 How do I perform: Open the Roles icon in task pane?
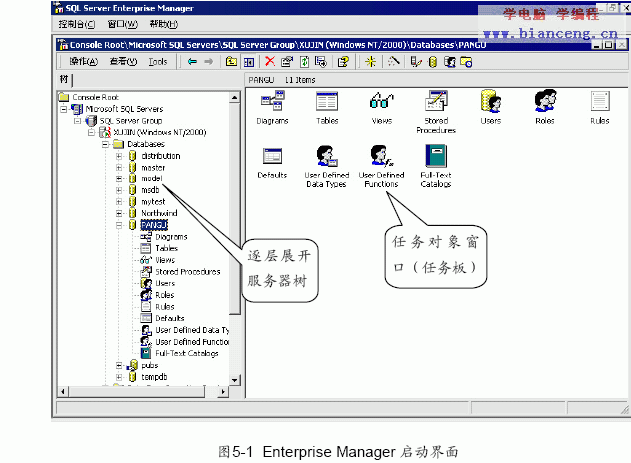pos(545,101)
